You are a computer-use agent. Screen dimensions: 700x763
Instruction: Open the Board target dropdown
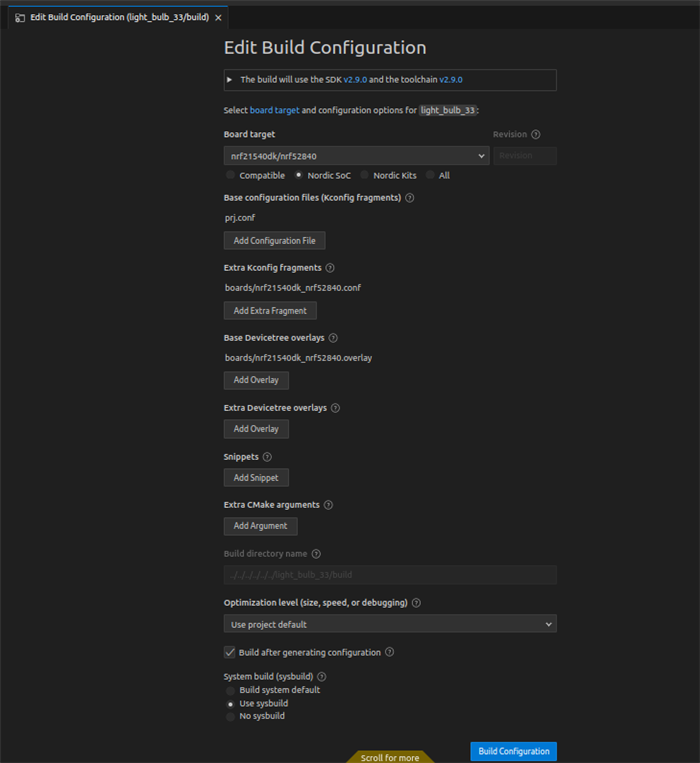[x=357, y=156]
